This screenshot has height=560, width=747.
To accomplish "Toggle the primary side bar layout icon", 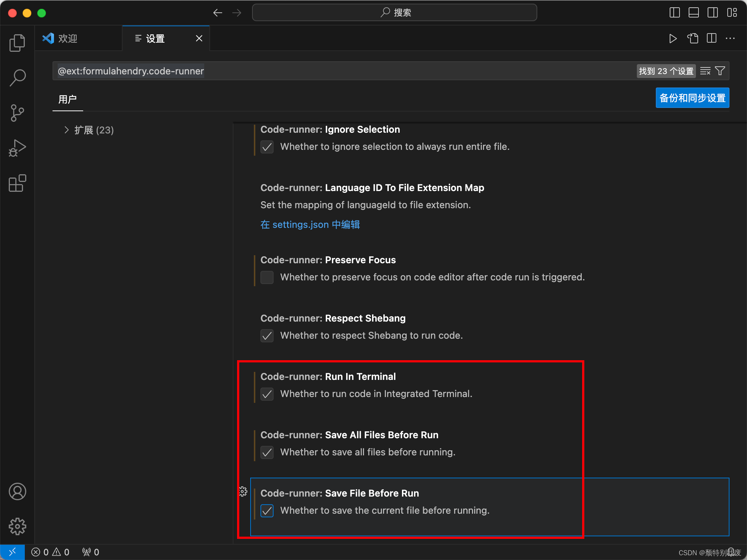I will pyautogui.click(x=674, y=12).
